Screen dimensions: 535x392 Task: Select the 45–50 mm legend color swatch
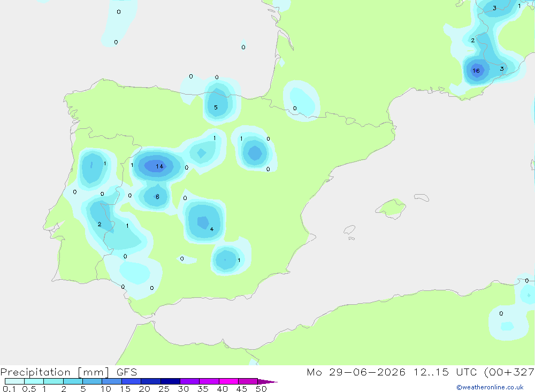pyautogui.click(x=248, y=381)
